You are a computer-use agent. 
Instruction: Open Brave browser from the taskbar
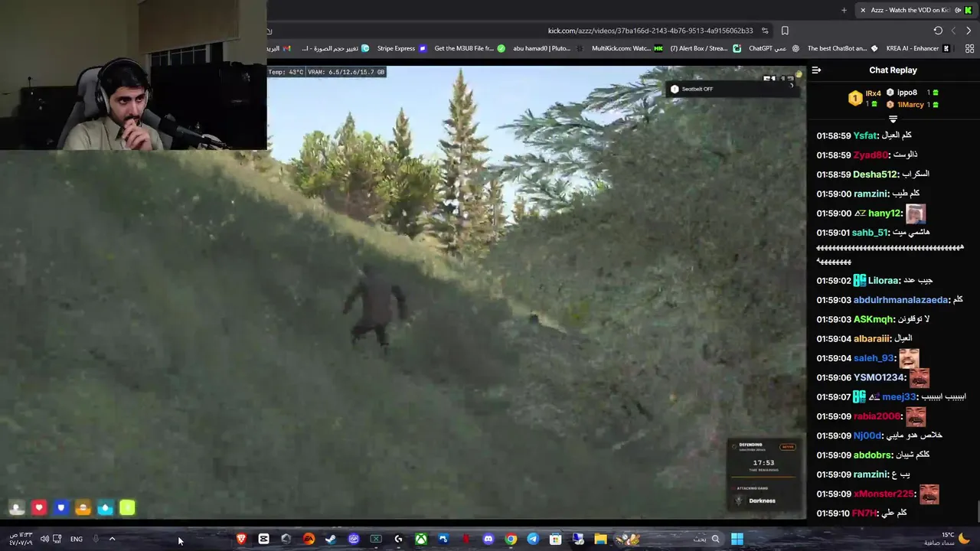click(241, 539)
